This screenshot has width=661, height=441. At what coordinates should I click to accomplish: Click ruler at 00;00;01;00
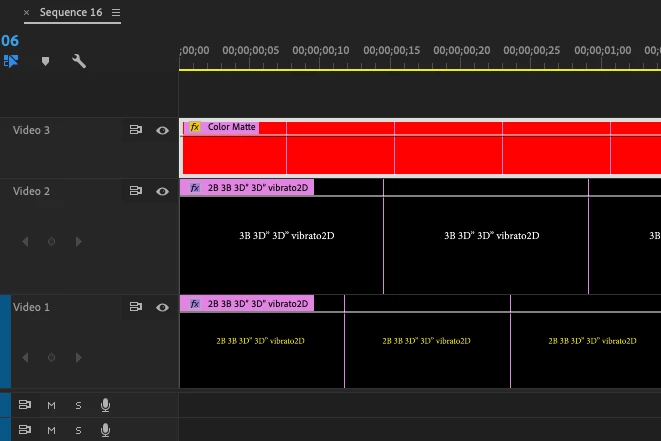602,51
